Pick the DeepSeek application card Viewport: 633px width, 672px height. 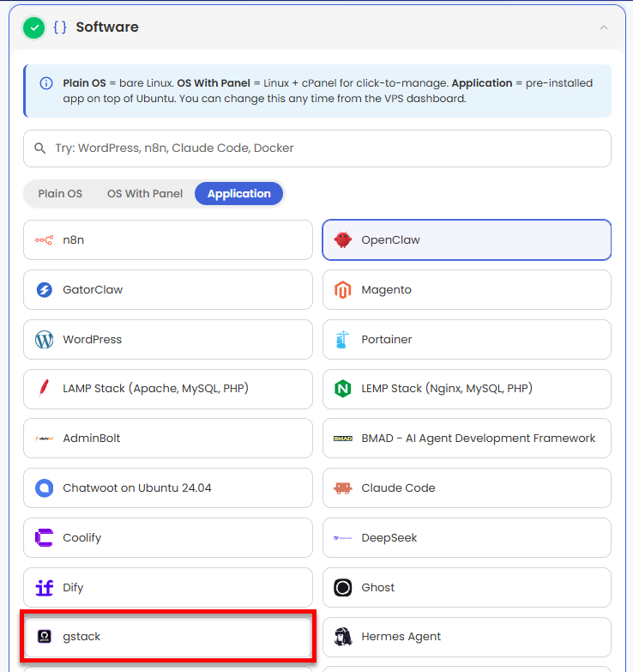467,537
